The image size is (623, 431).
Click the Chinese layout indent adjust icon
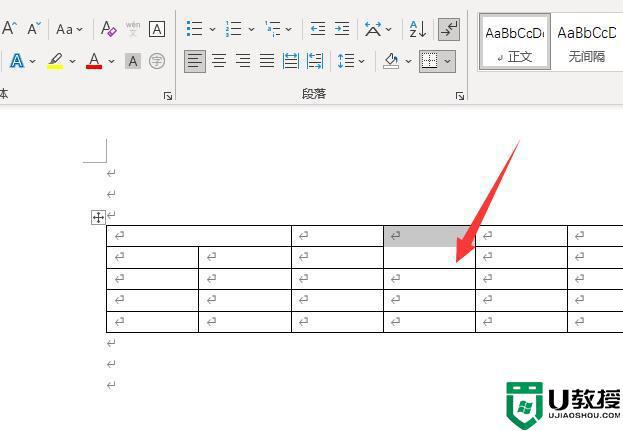(x=315, y=61)
